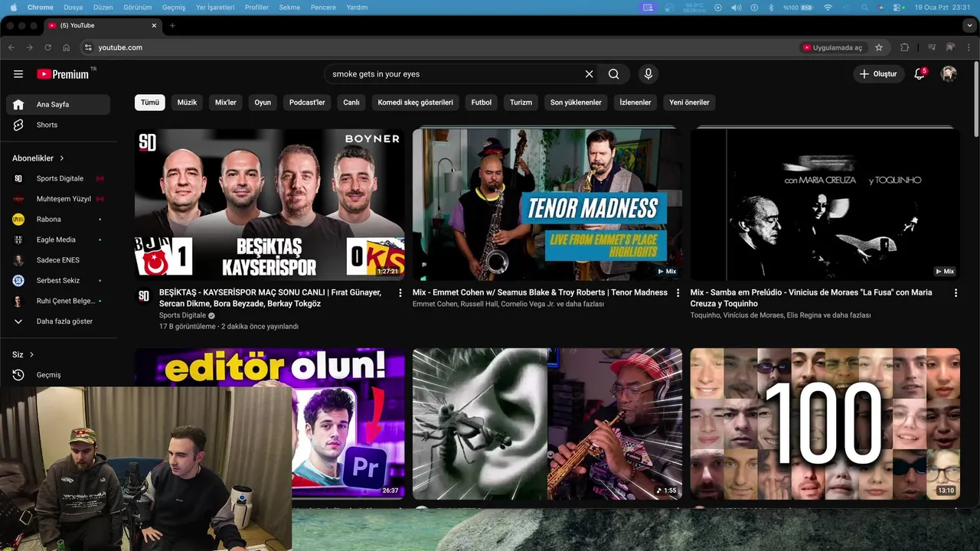
Task: Select the Canlı filter chip
Action: [351, 103]
